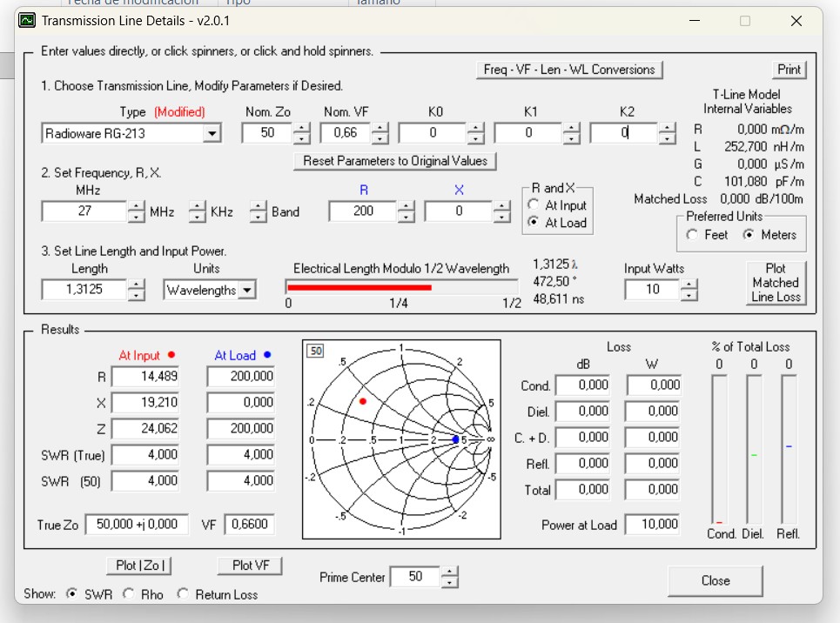
Task: Select the At Input radio button
Action: [x=534, y=205]
